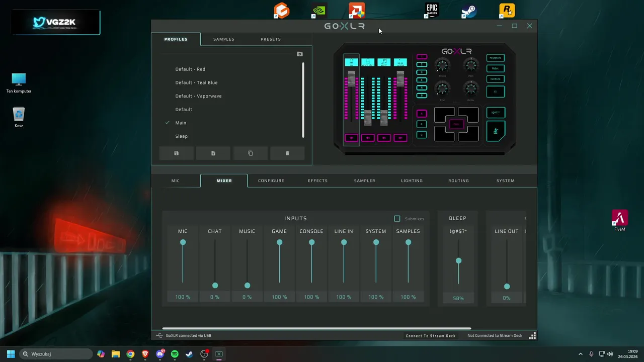644x362 pixels.
Task: Open the Configure tab
Action: 271,180
